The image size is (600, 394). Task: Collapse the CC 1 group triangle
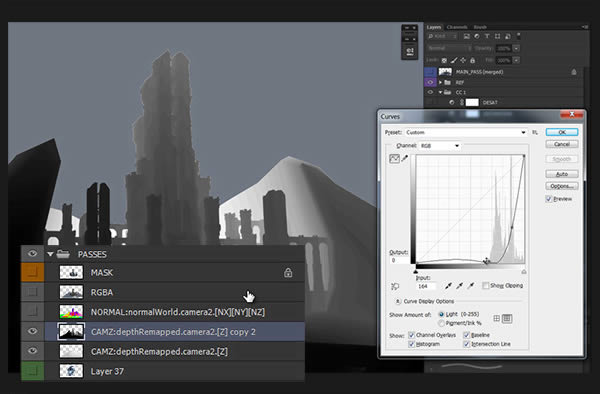(440, 92)
